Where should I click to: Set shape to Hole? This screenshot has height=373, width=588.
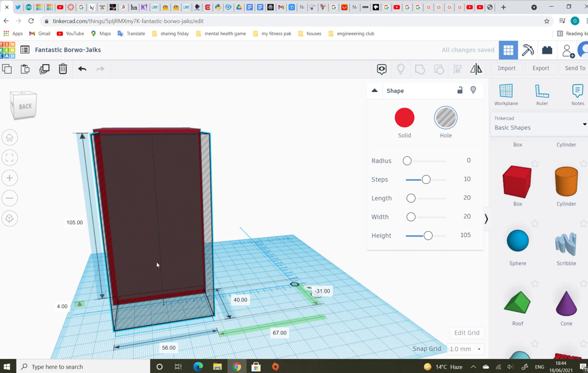(445, 118)
